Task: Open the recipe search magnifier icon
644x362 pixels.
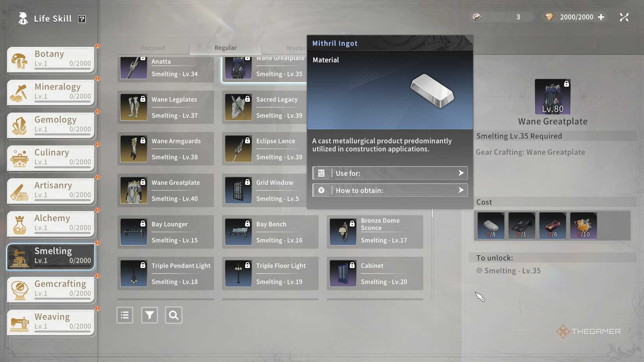Action: tap(174, 315)
